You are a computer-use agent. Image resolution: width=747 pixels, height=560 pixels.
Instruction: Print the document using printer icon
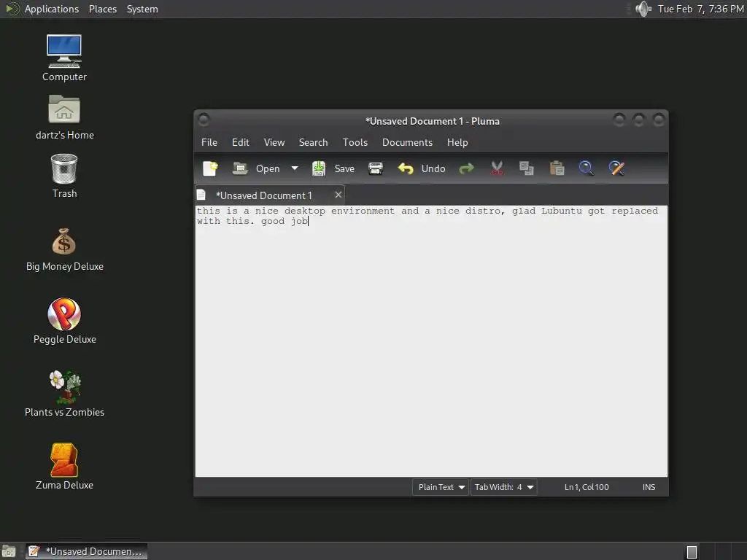376,168
